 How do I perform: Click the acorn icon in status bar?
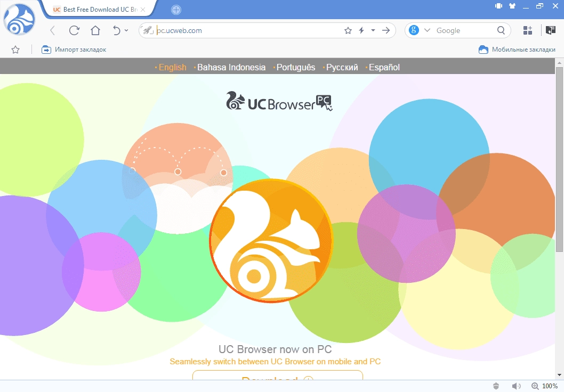pos(496,386)
